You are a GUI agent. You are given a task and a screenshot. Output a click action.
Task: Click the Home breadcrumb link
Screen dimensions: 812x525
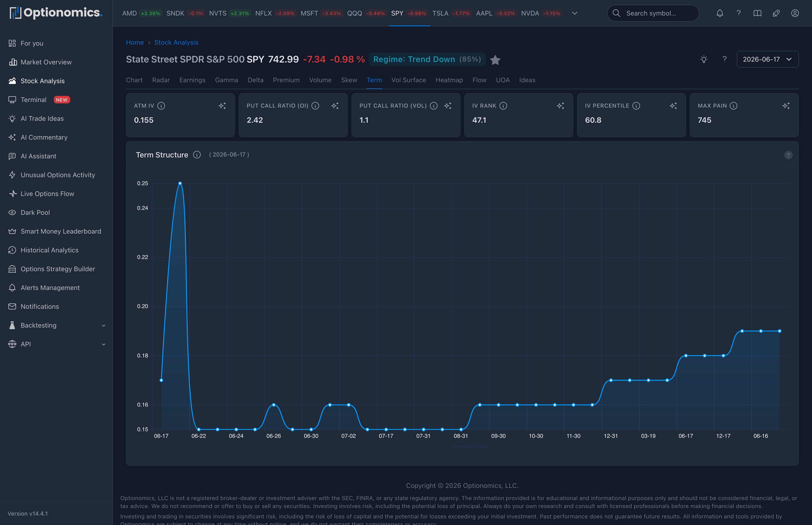[135, 43]
